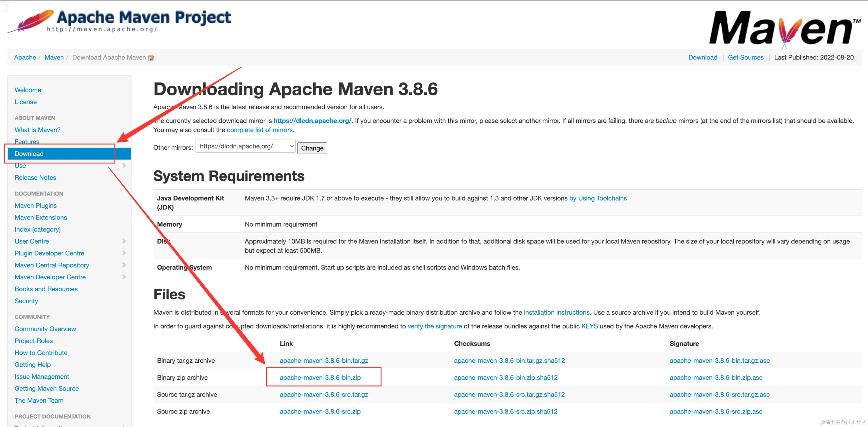The width and height of the screenshot is (868, 427).
Task: Open apache-maven-3.8.6-src.zip.asc signature
Action: [716, 411]
